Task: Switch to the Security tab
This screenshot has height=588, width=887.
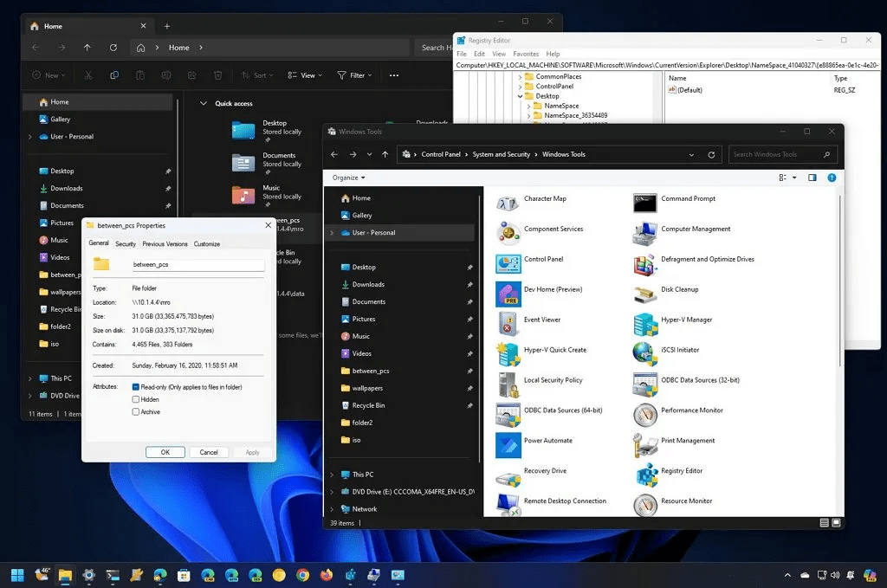Action: click(126, 243)
